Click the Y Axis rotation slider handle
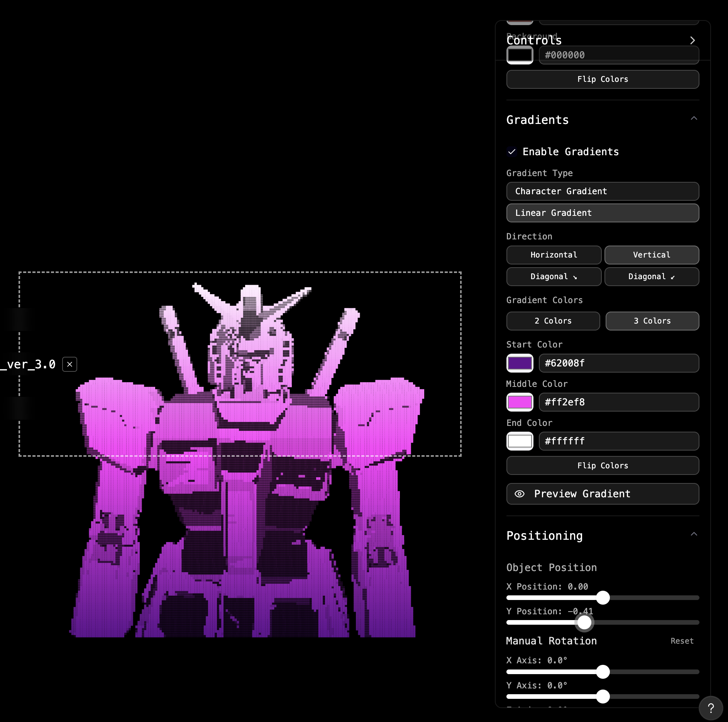This screenshot has height=722, width=728. (x=603, y=697)
